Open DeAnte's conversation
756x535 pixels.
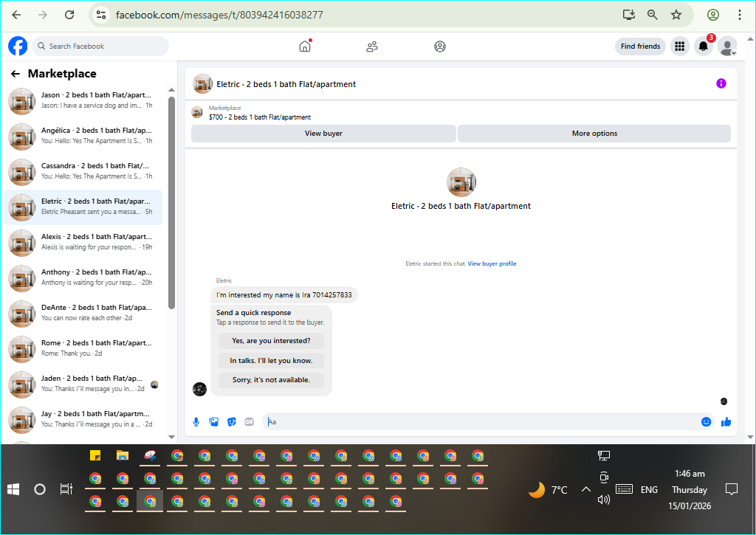point(83,314)
